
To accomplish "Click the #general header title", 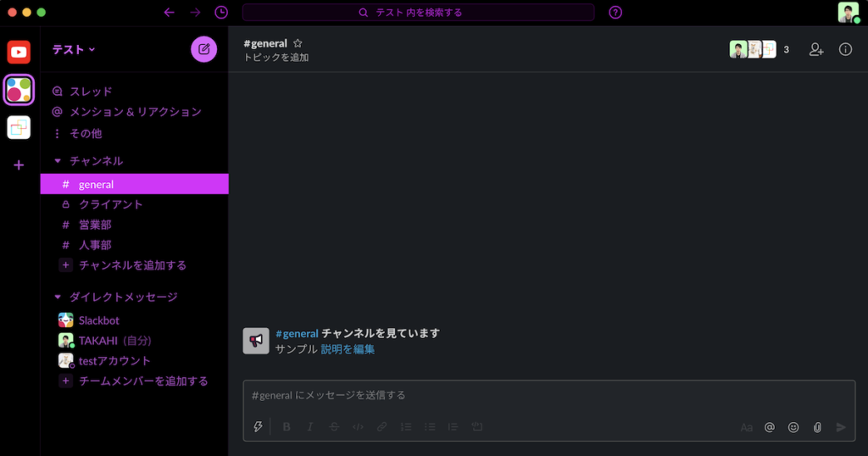I will pos(265,43).
